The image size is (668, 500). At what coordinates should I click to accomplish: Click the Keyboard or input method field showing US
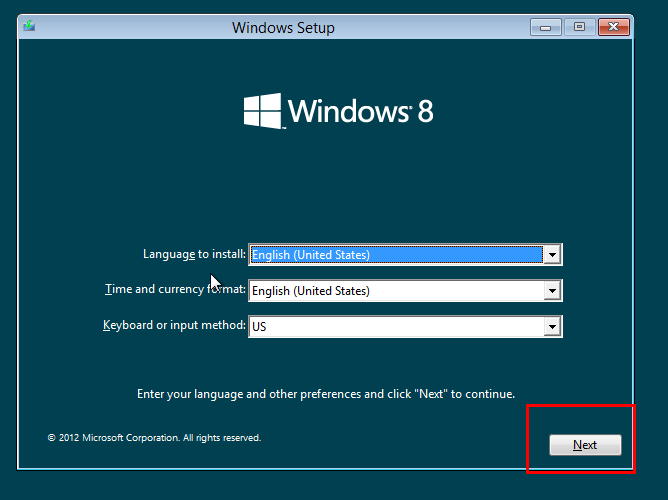[x=405, y=327]
